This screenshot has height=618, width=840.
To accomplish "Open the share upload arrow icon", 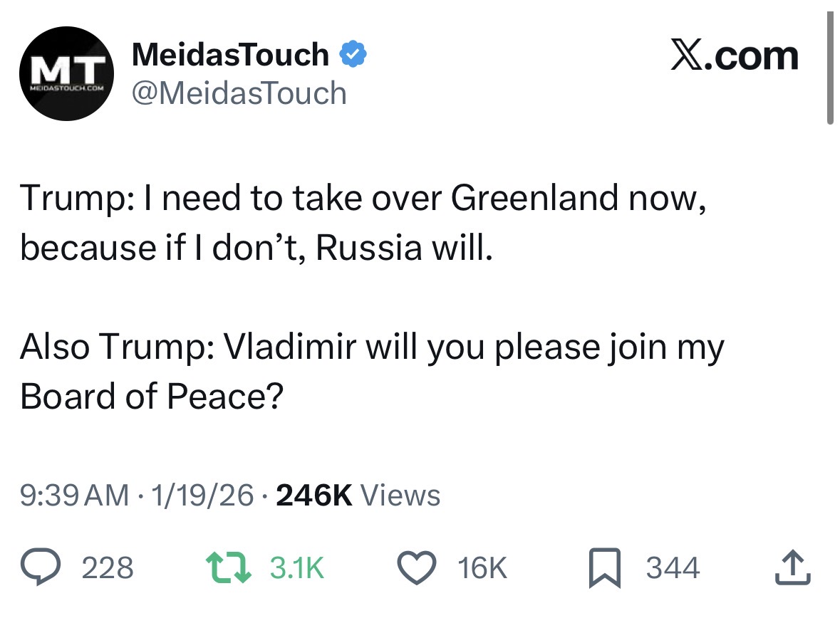I will click(793, 567).
